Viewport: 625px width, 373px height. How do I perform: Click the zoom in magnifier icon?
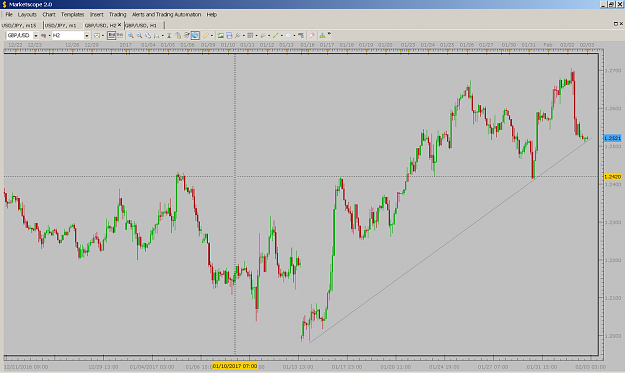click(131, 35)
